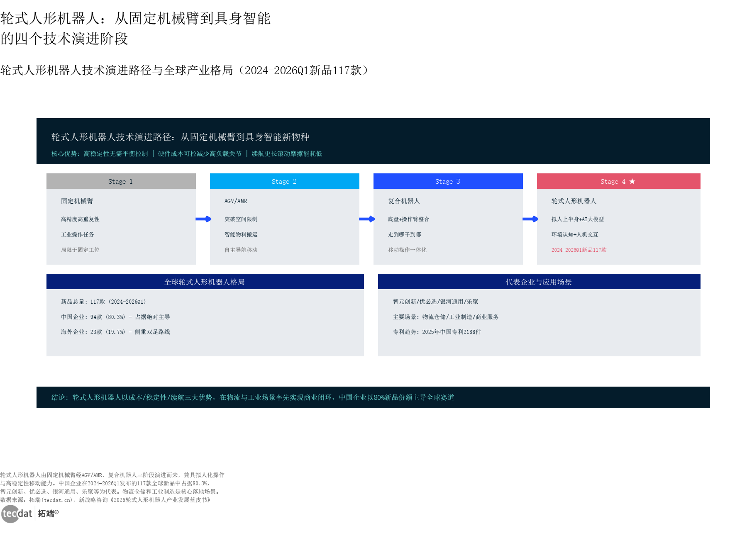This screenshot has width=747, height=560.
Task: Click the text 轮式人形机器人 in Stage 4
Action: pyautogui.click(x=574, y=201)
